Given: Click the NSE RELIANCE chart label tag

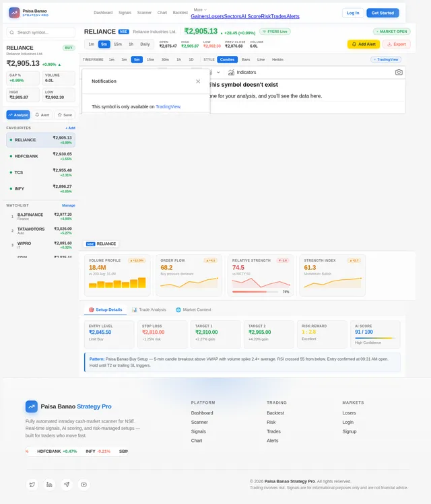Looking at the screenshot, I should tap(101, 244).
